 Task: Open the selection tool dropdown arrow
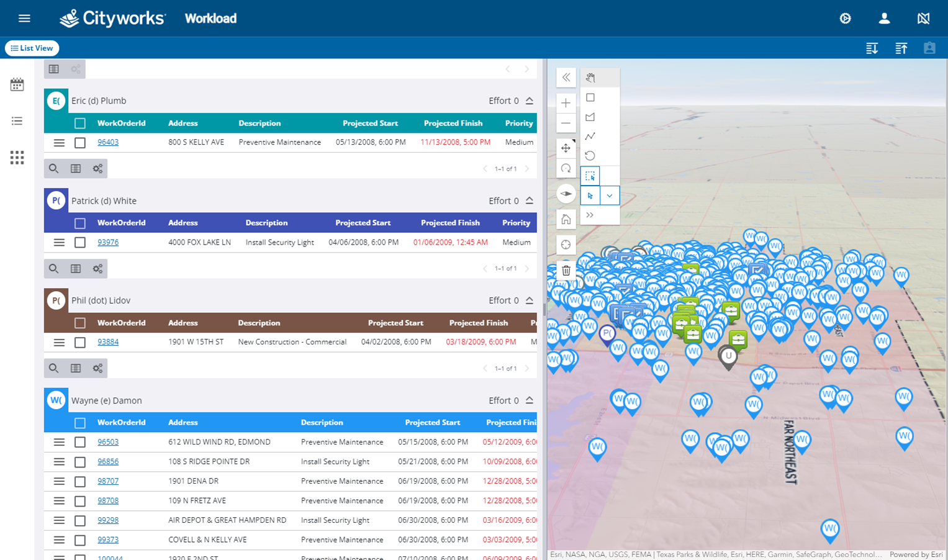point(610,196)
